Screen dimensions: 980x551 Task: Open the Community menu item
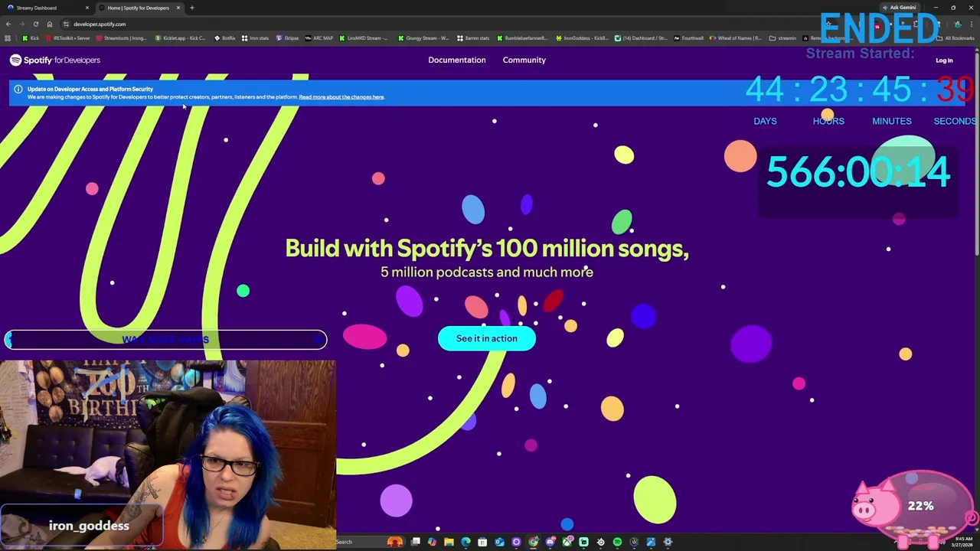click(x=524, y=60)
